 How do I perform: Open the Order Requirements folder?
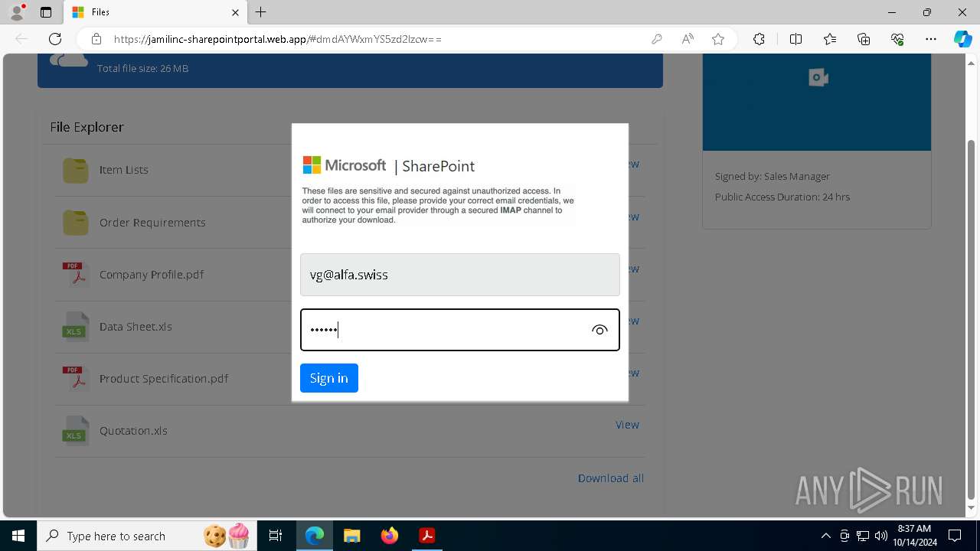click(75, 222)
